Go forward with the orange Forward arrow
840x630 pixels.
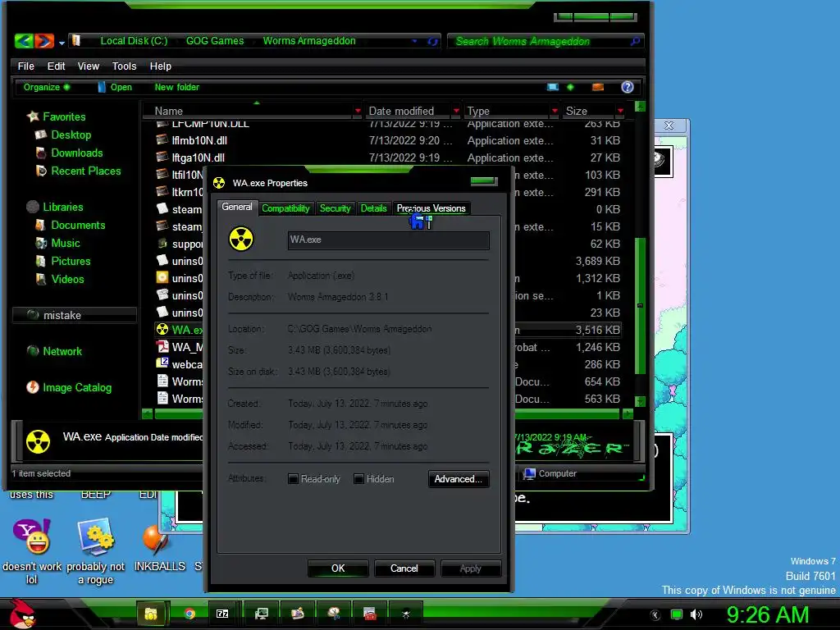pos(44,41)
